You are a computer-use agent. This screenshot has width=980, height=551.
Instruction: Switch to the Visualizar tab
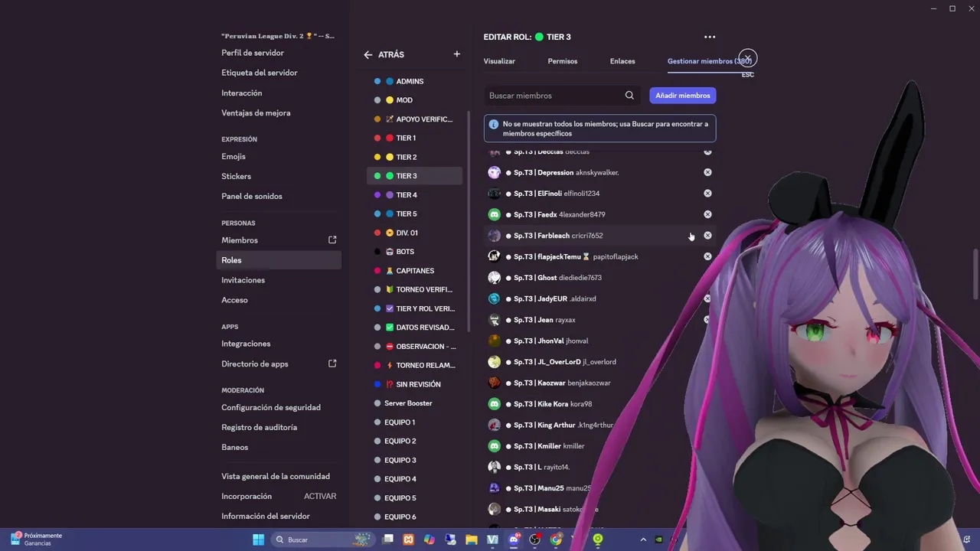499,61
